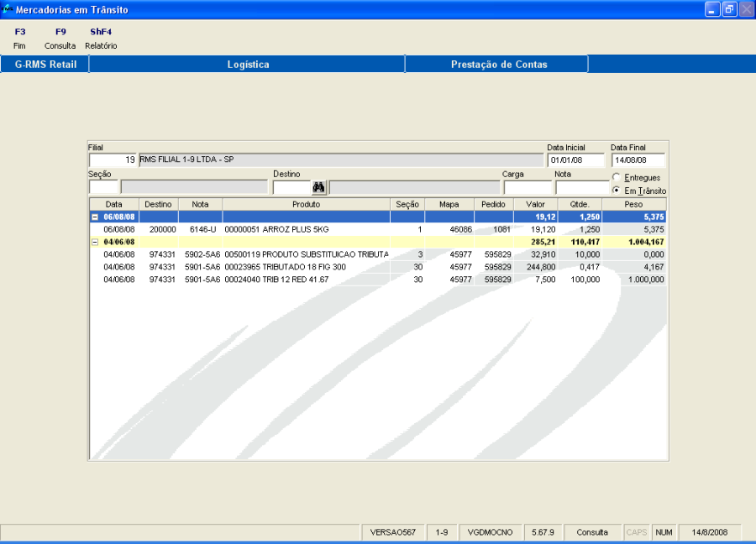The height and width of the screenshot is (544, 756).
Task: Click the Seção column header
Action: (x=407, y=204)
